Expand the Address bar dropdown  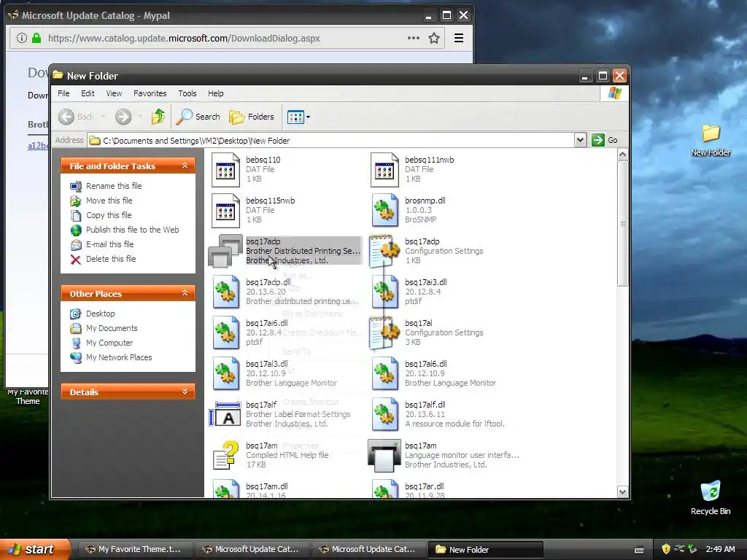click(580, 140)
